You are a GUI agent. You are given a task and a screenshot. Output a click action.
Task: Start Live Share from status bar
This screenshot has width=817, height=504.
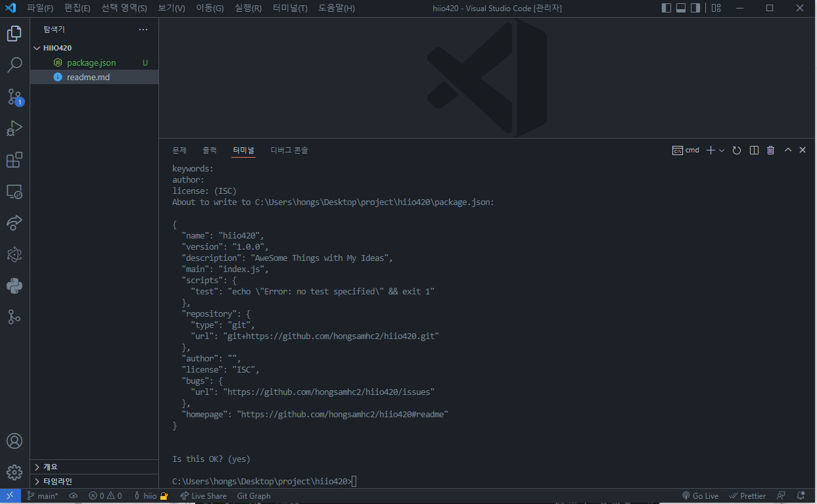(x=203, y=496)
